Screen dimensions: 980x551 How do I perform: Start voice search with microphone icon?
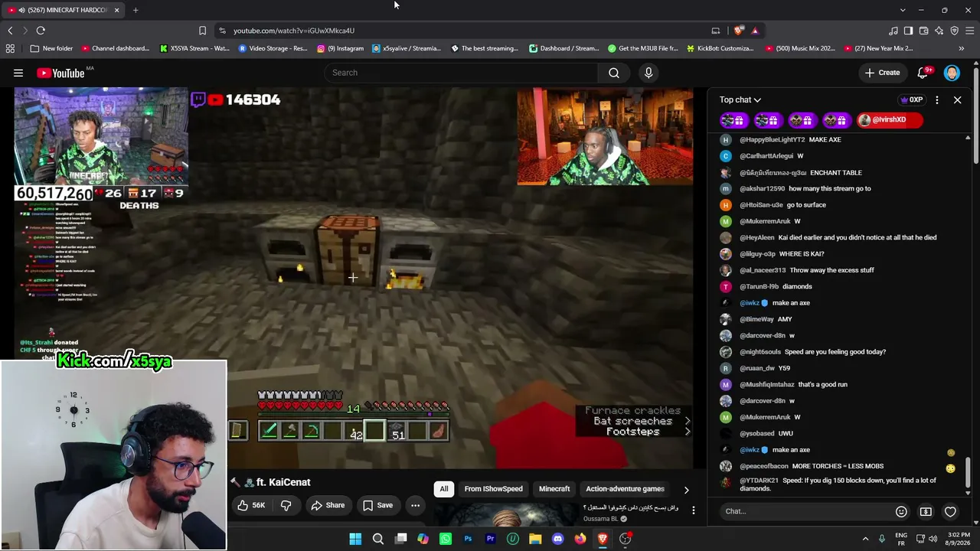click(648, 73)
